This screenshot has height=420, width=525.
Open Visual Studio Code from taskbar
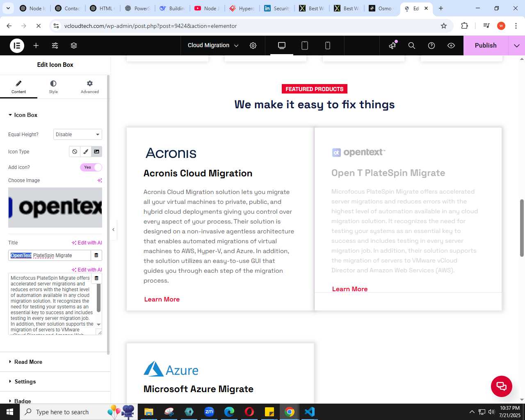point(310,412)
